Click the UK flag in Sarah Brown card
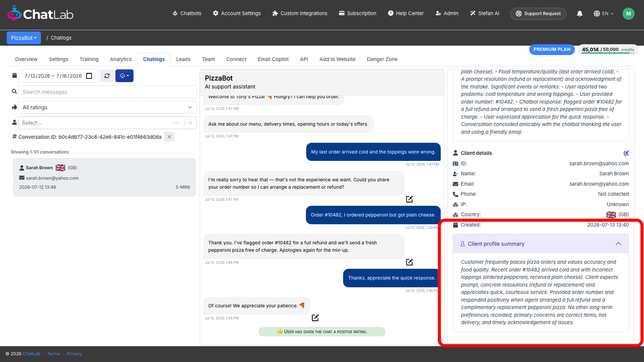This screenshot has width=644, height=362. click(60, 167)
